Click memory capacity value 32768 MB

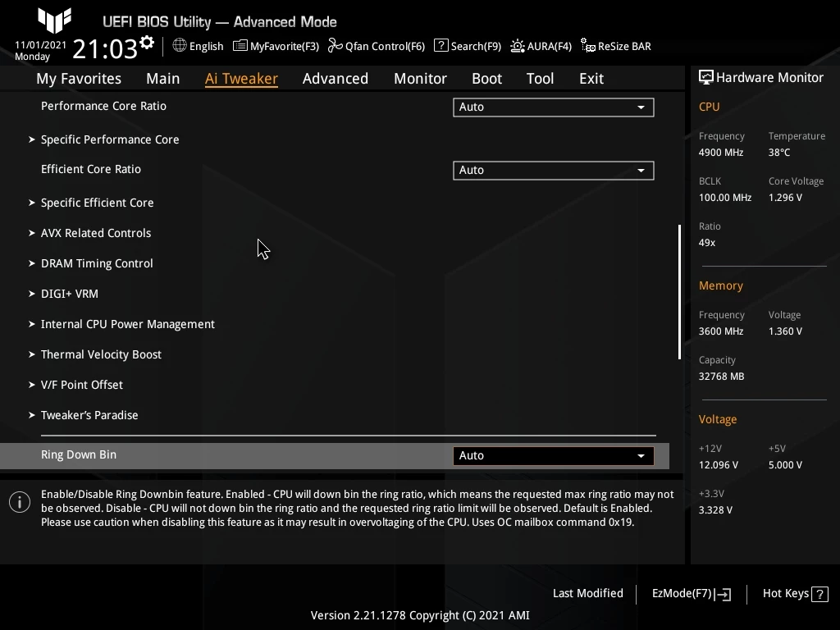pyautogui.click(x=721, y=377)
